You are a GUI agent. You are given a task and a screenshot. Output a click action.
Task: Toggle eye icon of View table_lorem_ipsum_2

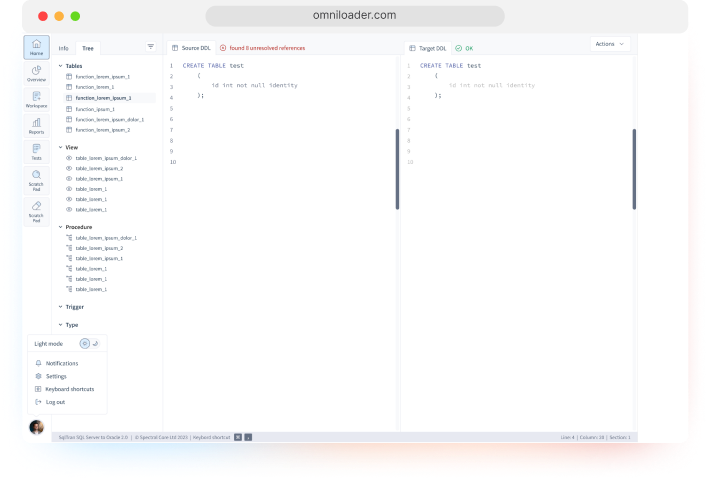tap(69, 168)
